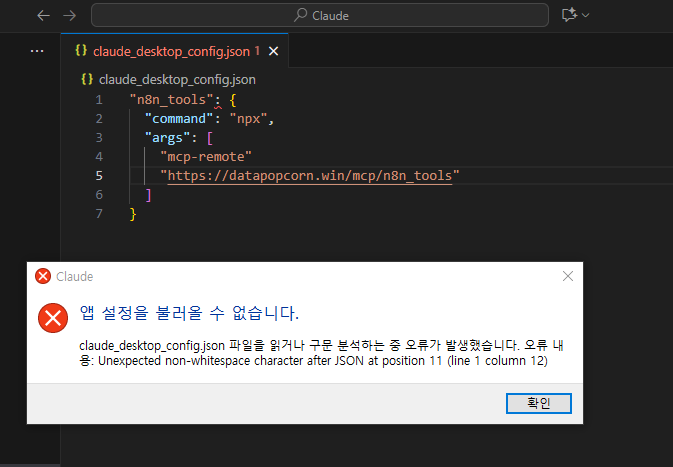This screenshot has height=467, width=673.
Task: Click the "mcp-remote" string
Action: [x=206, y=156]
